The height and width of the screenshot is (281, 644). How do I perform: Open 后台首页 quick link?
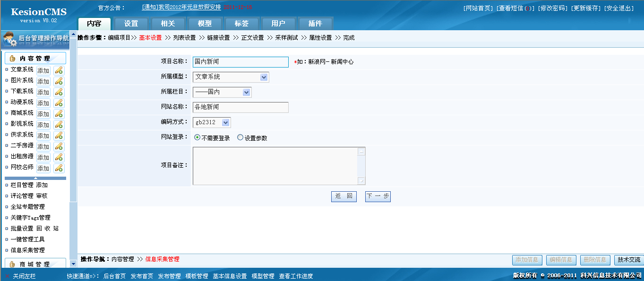[x=114, y=276]
